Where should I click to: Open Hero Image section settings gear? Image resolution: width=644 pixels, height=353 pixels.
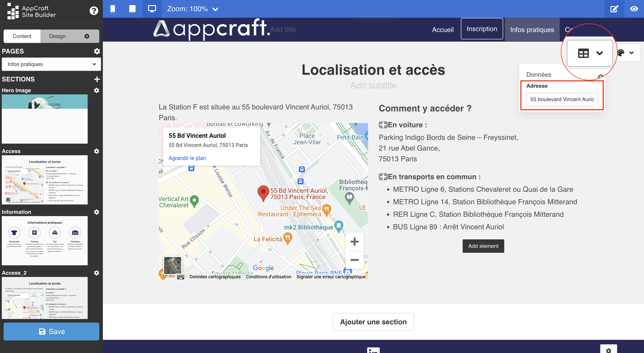(97, 90)
